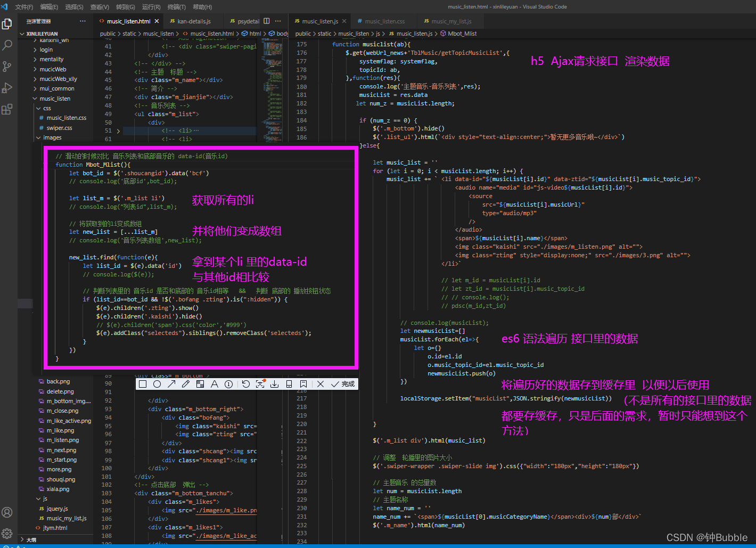Select the text tool in screenshot toolbar

215,384
